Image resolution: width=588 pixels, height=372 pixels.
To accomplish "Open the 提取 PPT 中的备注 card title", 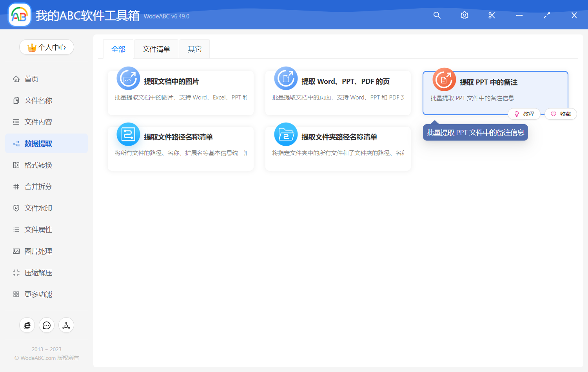I will click(x=488, y=82).
